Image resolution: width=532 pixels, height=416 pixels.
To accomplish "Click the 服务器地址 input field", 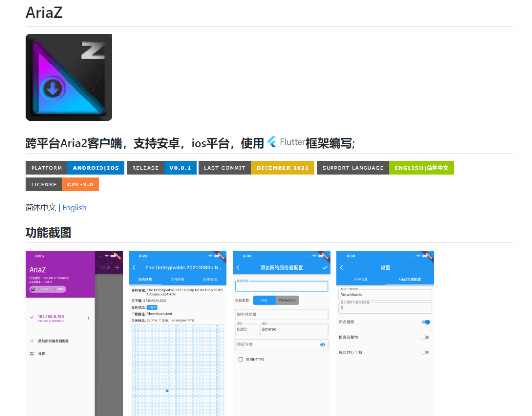I will point(281,314).
